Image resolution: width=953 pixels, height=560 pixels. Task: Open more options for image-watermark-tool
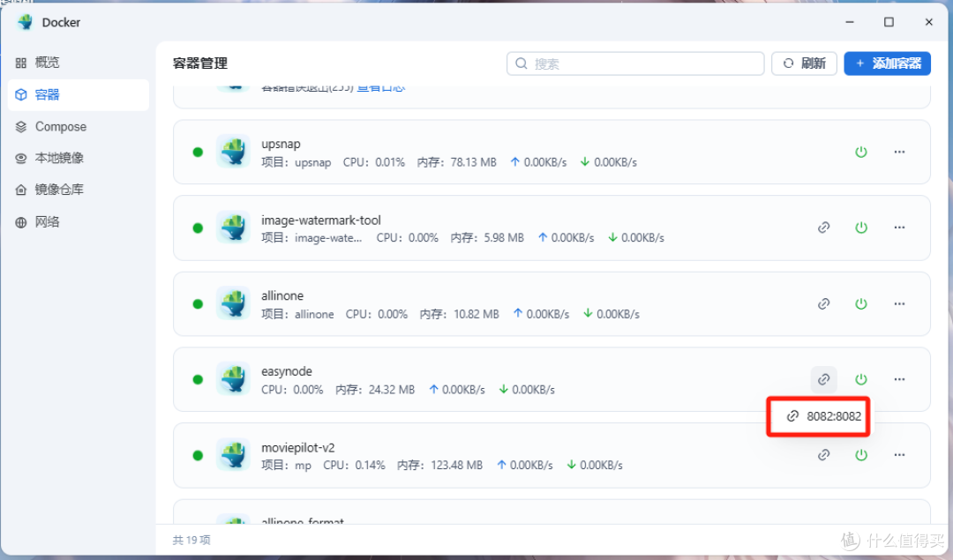[x=899, y=228]
